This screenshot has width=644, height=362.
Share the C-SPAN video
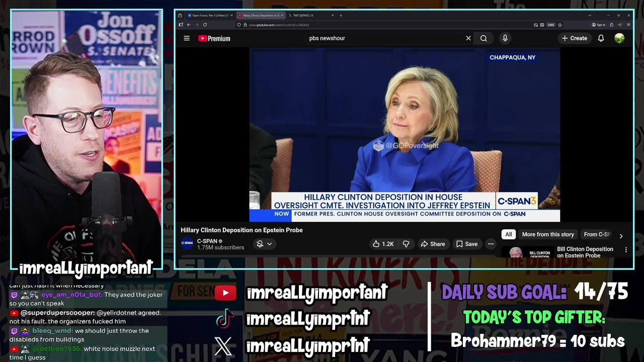[433, 244]
